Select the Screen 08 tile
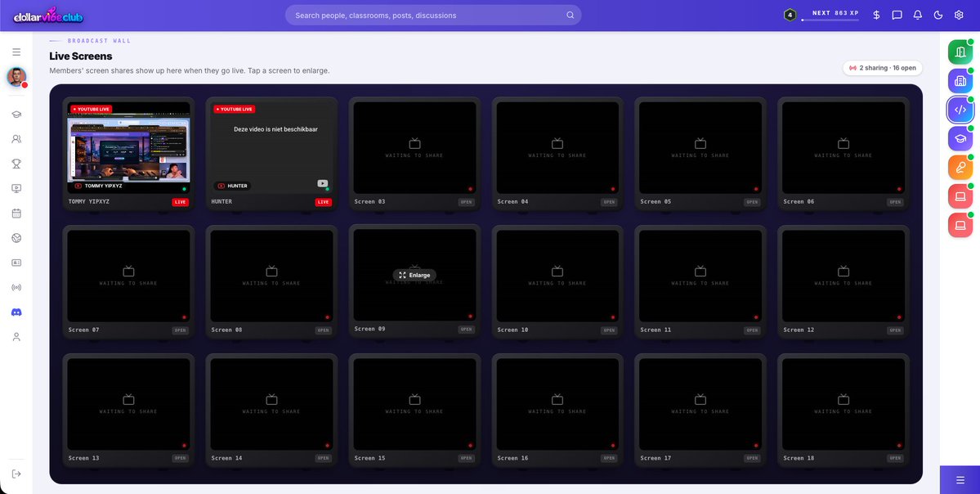 coord(272,281)
